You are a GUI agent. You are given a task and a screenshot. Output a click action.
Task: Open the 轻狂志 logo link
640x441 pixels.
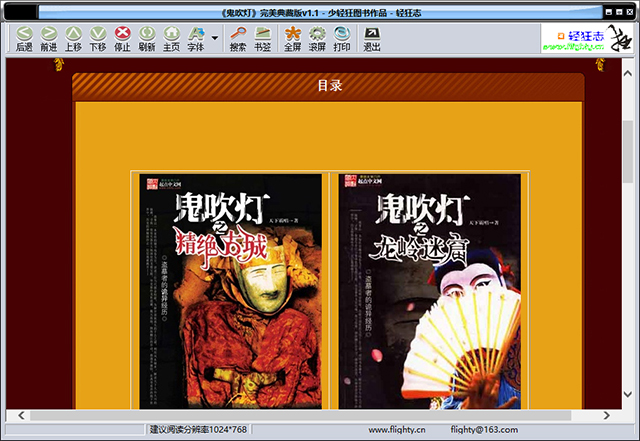(587, 38)
